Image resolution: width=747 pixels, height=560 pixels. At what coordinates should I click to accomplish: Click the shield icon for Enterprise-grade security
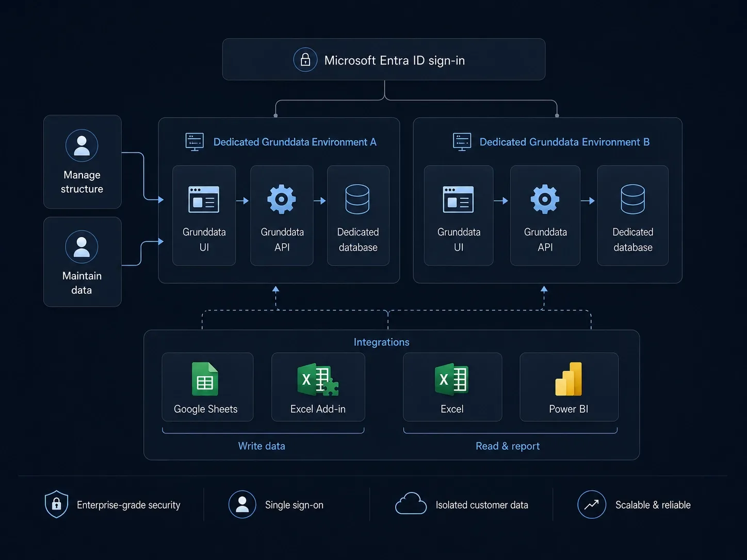pos(57,504)
